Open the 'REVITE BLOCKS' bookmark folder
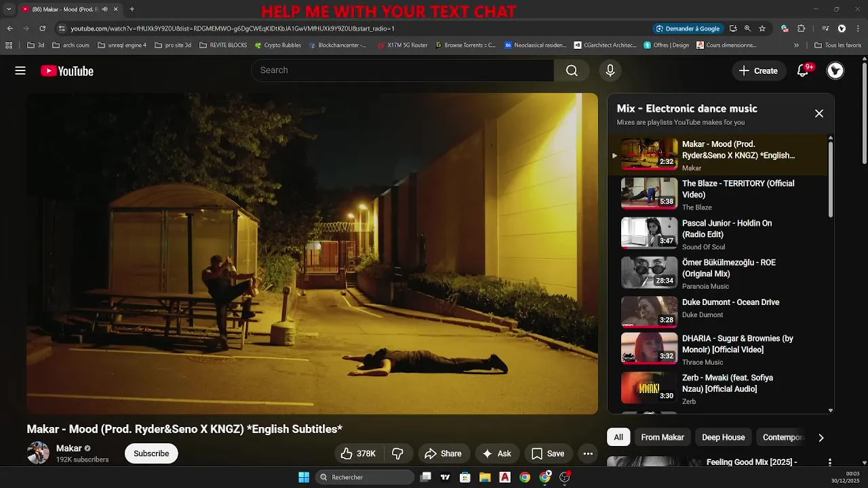Viewport: 868px width, 488px height. [223, 45]
